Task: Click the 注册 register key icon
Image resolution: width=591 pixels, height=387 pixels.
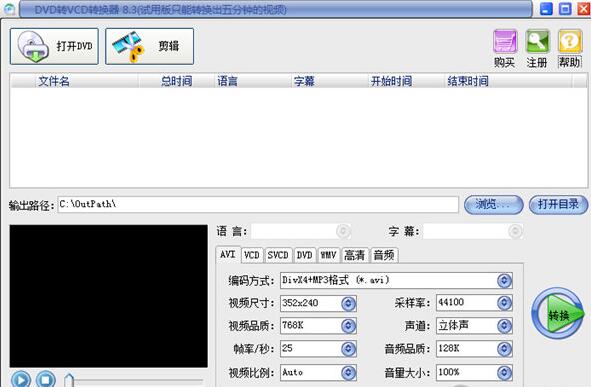Action: [x=537, y=41]
